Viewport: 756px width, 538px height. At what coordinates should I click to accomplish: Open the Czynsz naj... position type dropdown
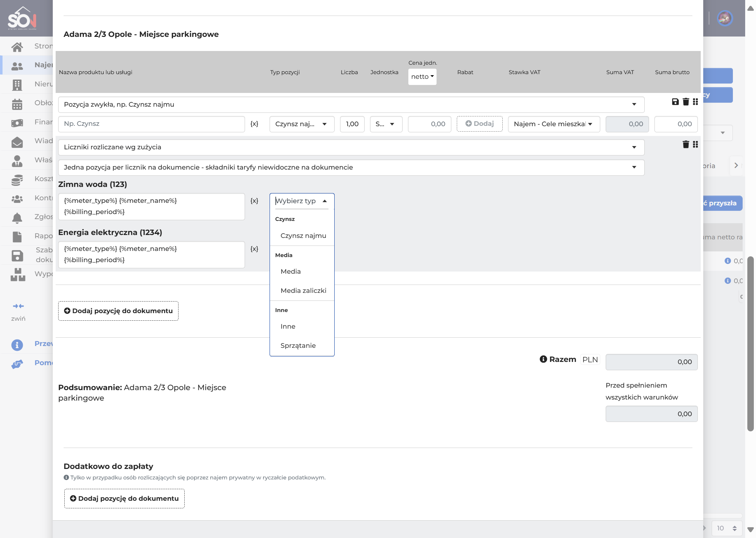302,124
